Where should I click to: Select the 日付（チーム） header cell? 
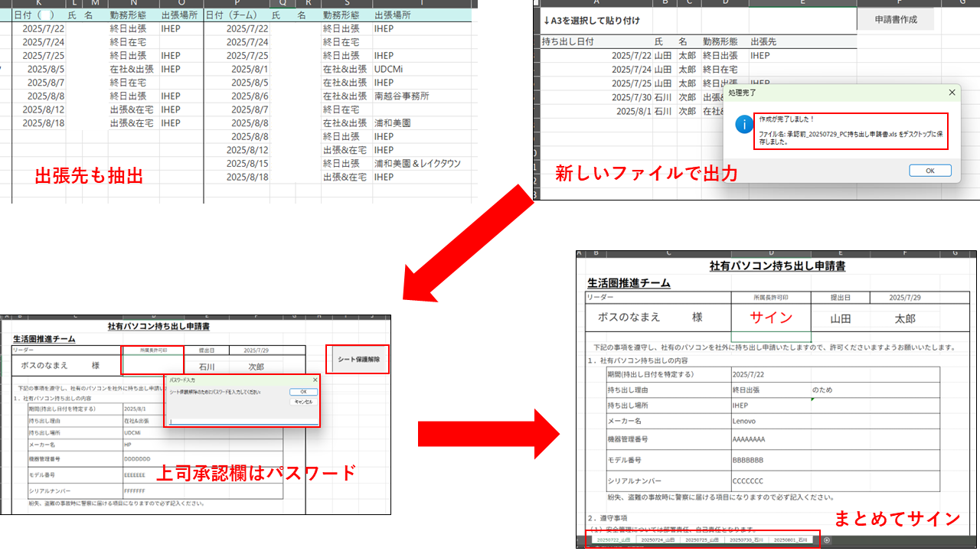[237, 15]
